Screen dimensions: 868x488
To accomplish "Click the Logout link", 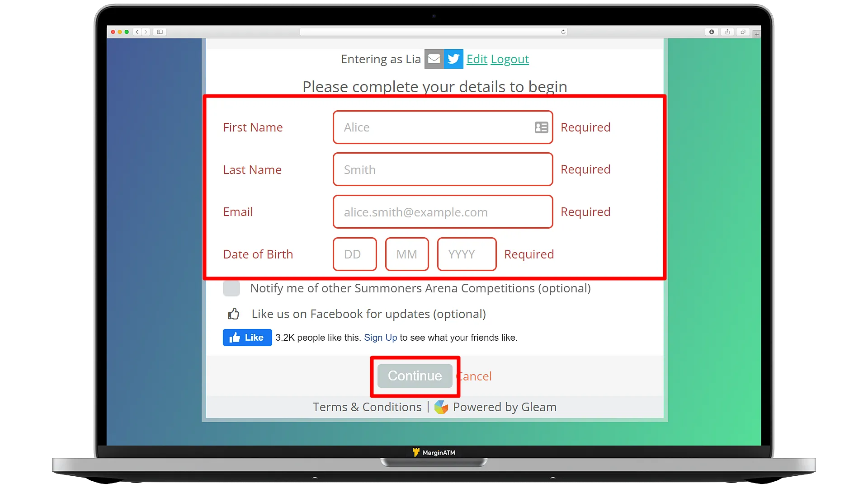I will pyautogui.click(x=509, y=58).
